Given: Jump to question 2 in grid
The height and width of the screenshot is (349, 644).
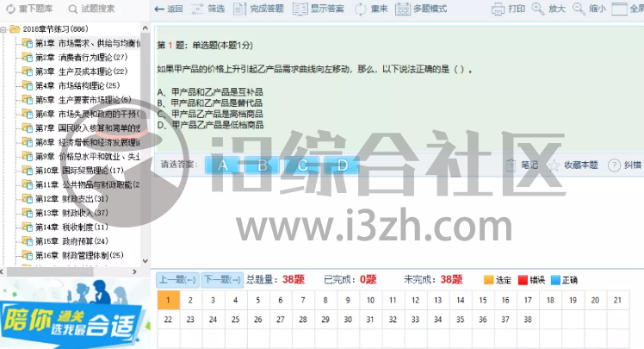Looking at the screenshot, I should tap(190, 300).
